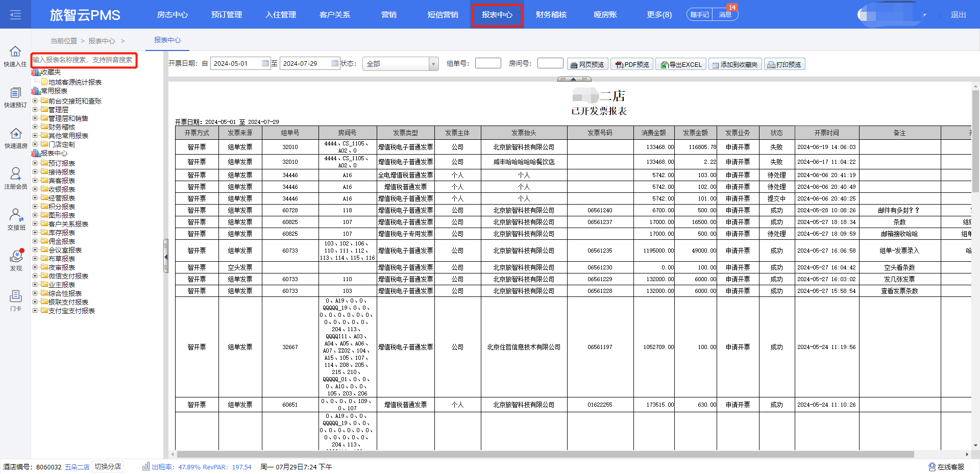980x474 pixels.
Task: Click 报表中心 breadcrumb link
Action: 102,41
